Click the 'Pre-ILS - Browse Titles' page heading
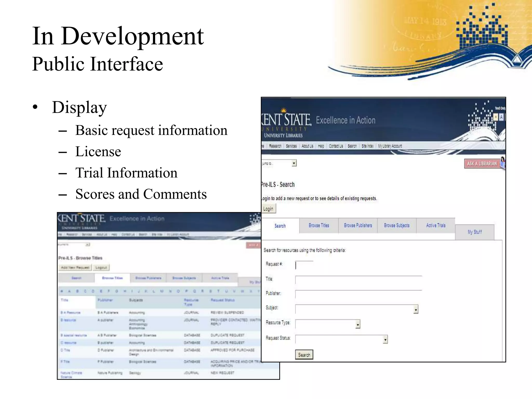Image resolution: width=532 pixels, height=399 pixels. [80, 258]
